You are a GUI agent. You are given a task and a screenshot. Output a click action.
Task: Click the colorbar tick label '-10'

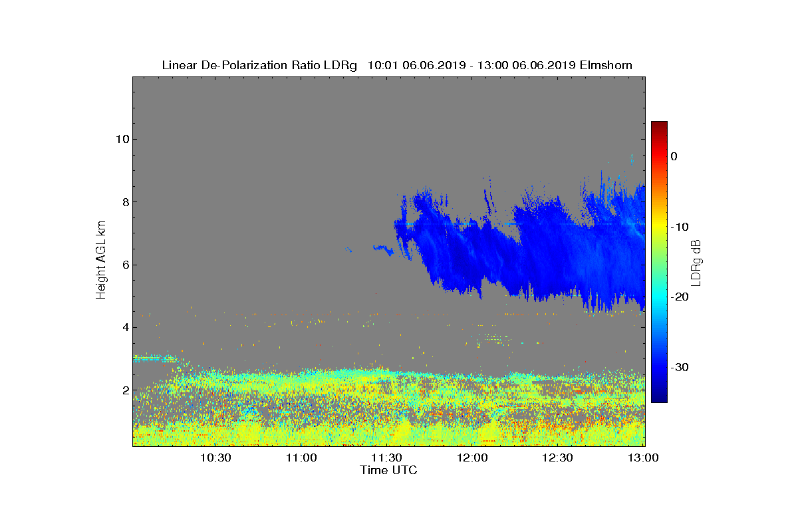pos(680,227)
